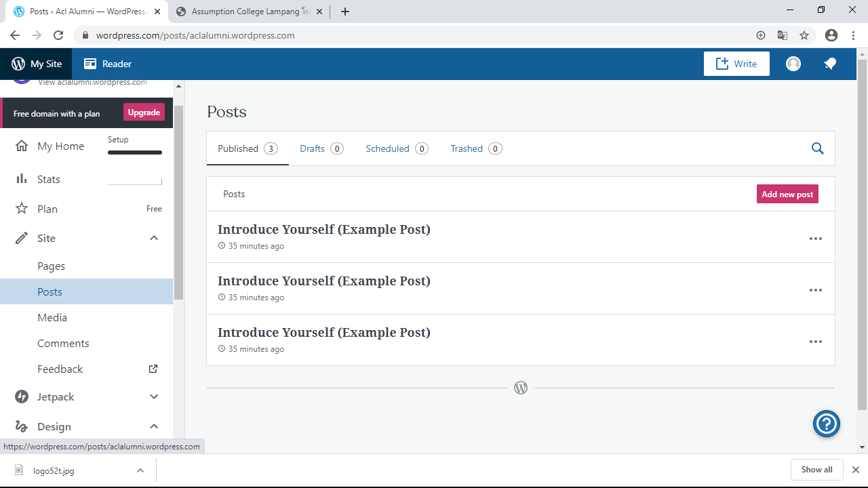The height and width of the screenshot is (488, 868).
Task: Switch to the Trashed tab
Action: pos(467,148)
